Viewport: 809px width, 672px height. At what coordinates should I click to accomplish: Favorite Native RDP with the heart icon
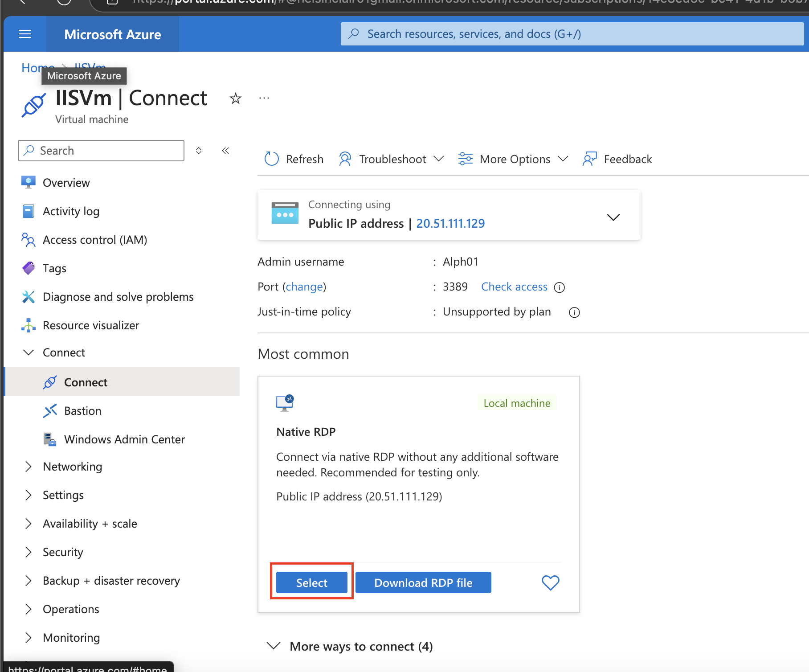[550, 582]
